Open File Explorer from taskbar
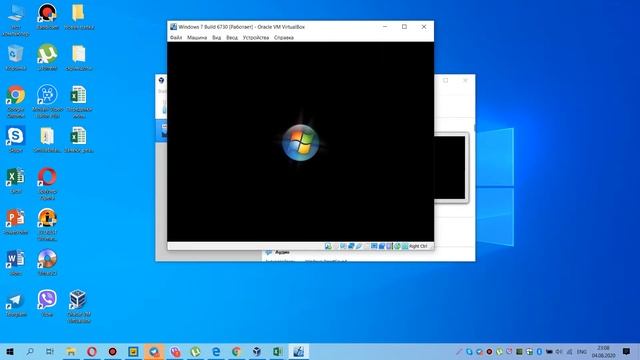 pyautogui.click(x=71, y=351)
